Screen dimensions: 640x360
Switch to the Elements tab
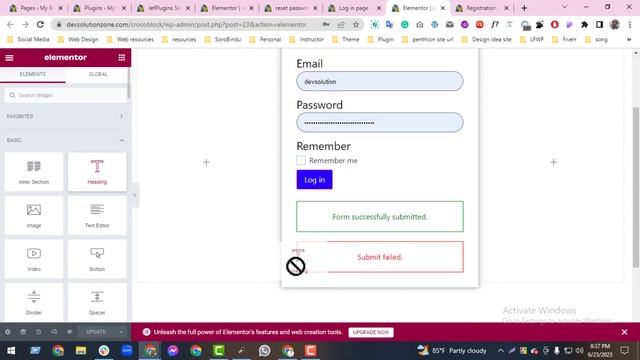[33, 74]
